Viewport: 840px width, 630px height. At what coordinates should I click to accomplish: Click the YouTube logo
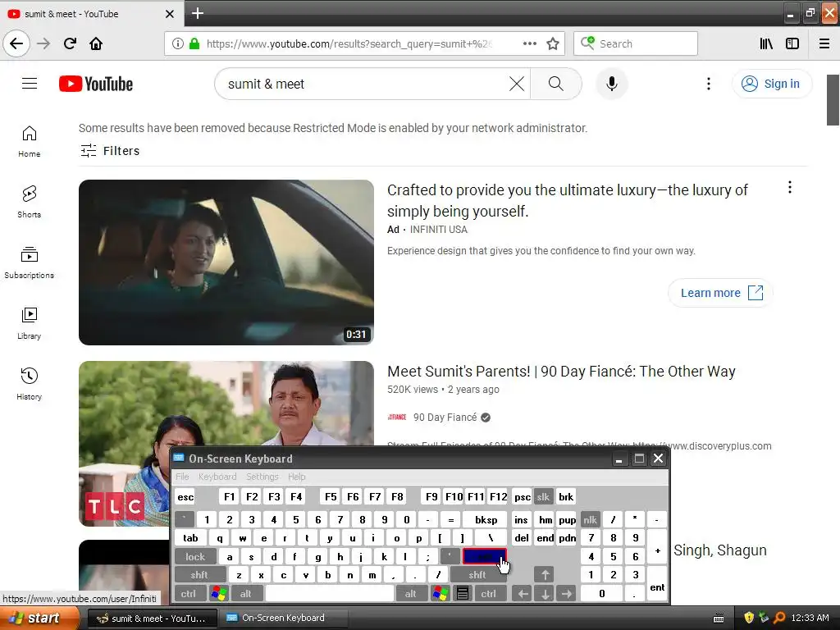pyautogui.click(x=96, y=84)
